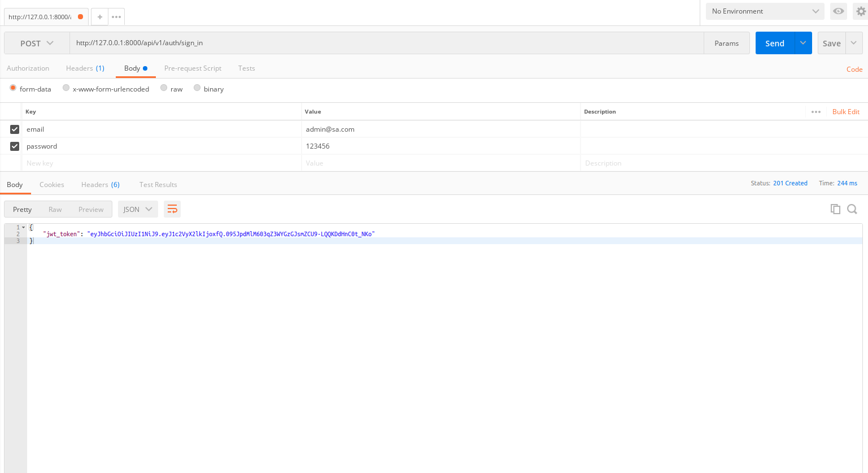Open the JSON format dropdown

138,209
